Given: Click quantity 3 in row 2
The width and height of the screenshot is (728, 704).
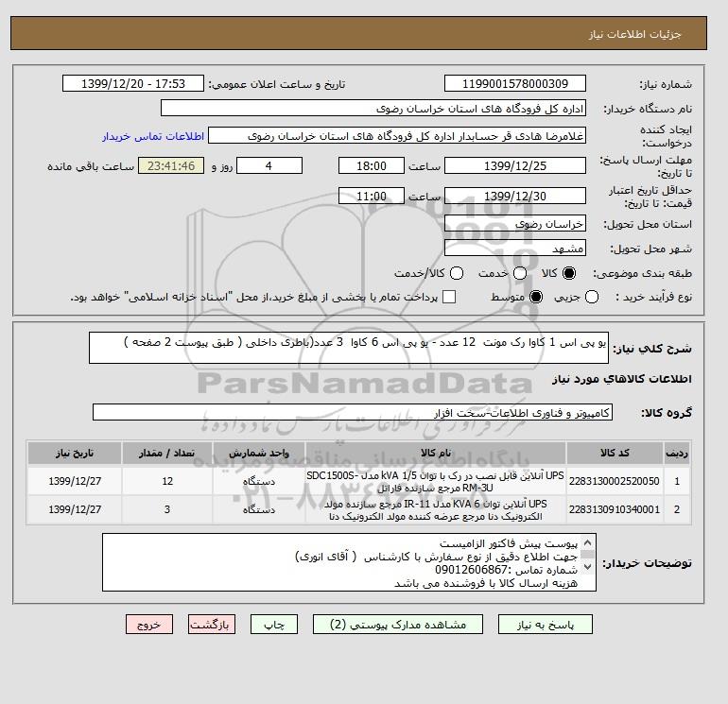Looking at the screenshot, I should [167, 509].
